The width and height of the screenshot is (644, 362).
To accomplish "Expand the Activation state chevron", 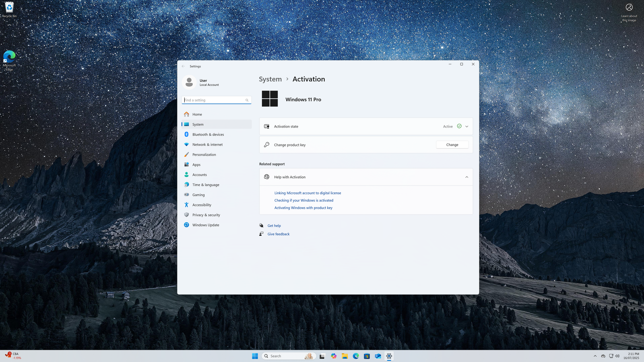I will point(467,126).
